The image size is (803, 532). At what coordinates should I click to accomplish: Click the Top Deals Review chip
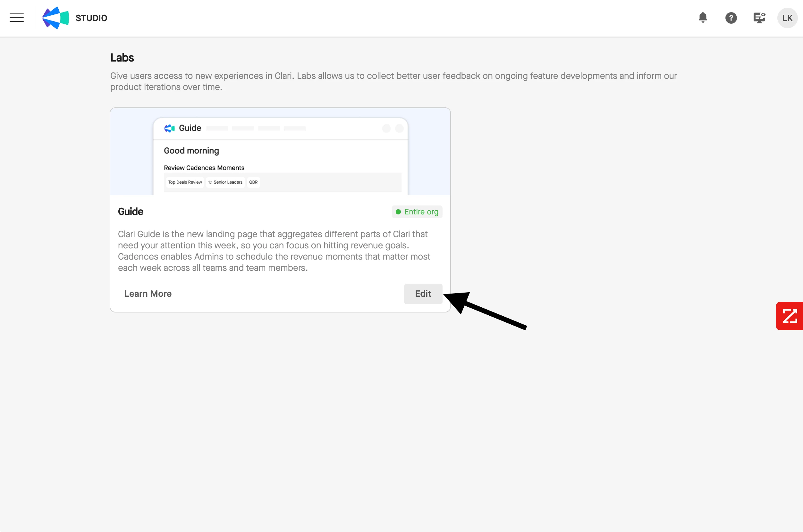point(185,182)
